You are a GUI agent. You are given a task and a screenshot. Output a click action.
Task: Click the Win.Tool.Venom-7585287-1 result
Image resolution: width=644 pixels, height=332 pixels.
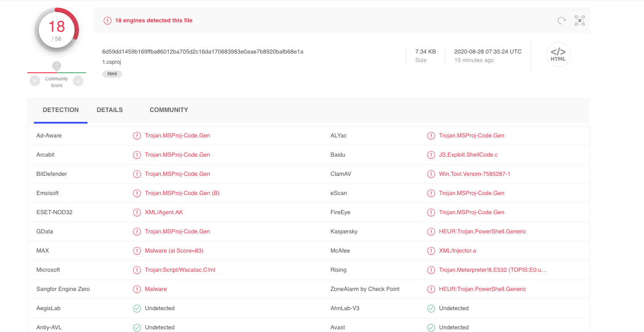474,174
